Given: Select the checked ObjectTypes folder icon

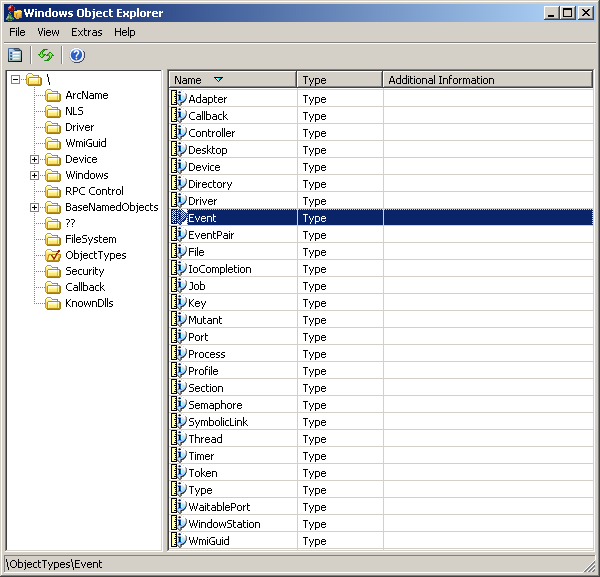Looking at the screenshot, I should point(53,256).
